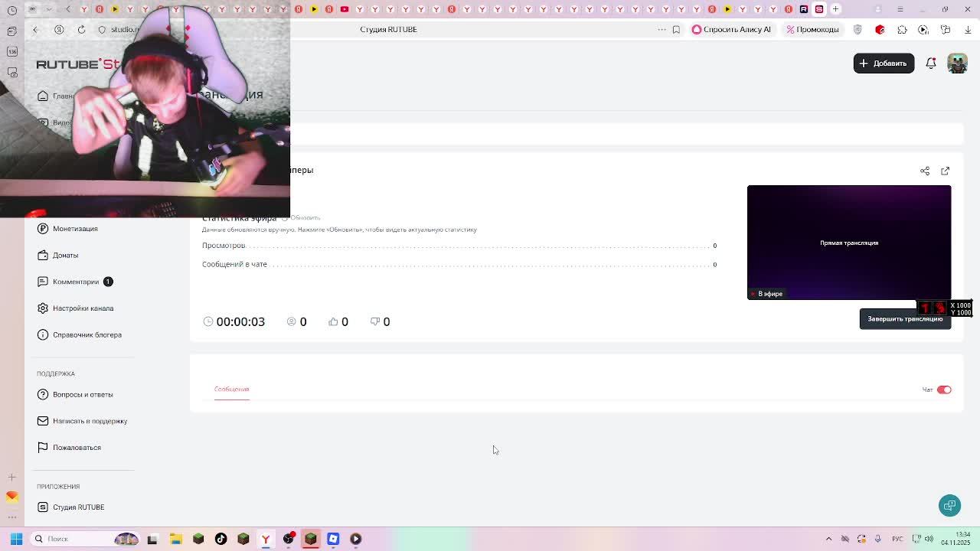Viewport: 980px width, 551px height.
Task: Click the Настройки канала gear icon
Action: [43, 308]
